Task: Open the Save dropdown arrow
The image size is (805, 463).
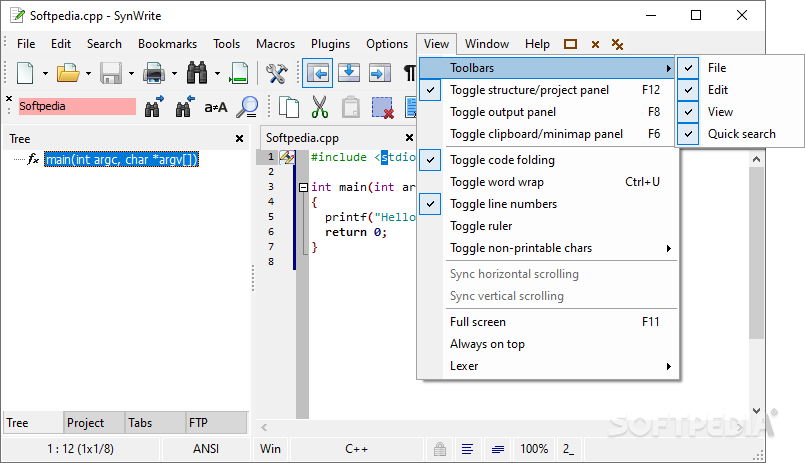Action: click(131, 73)
